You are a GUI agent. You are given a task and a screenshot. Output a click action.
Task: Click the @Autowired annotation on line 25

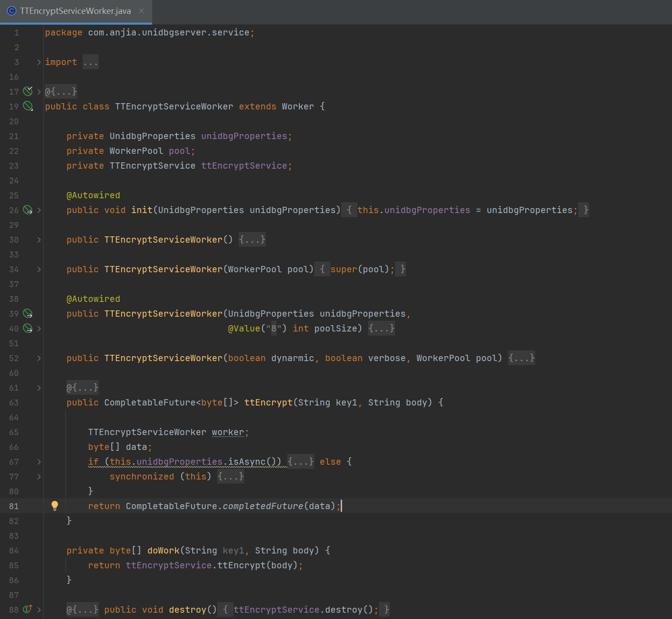coord(93,195)
